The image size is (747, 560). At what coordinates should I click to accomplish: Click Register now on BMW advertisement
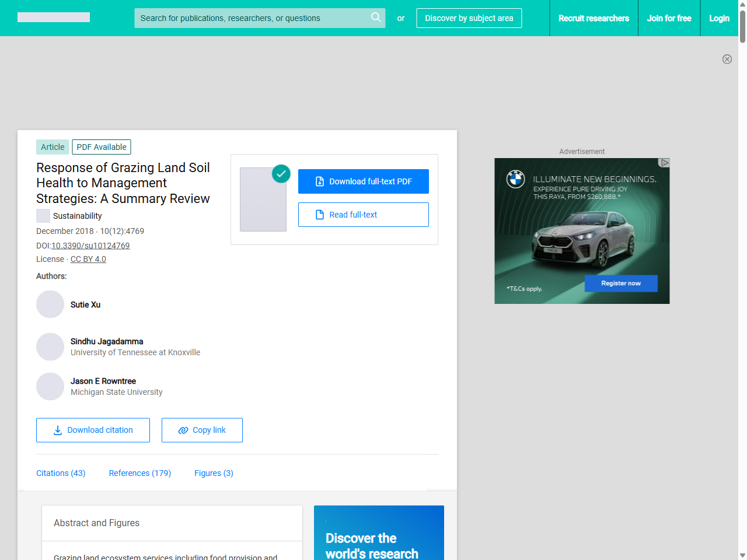(621, 283)
